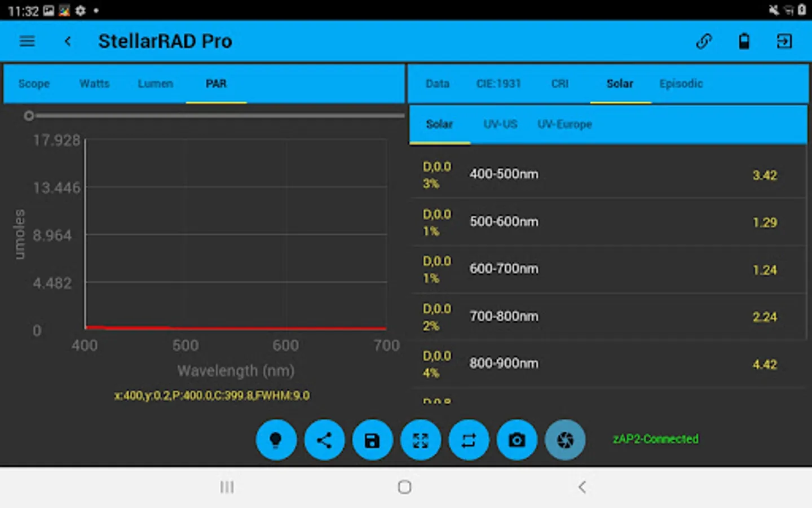812x508 pixels.
Task: Click the zAP2-Connected status text
Action: [x=656, y=439]
